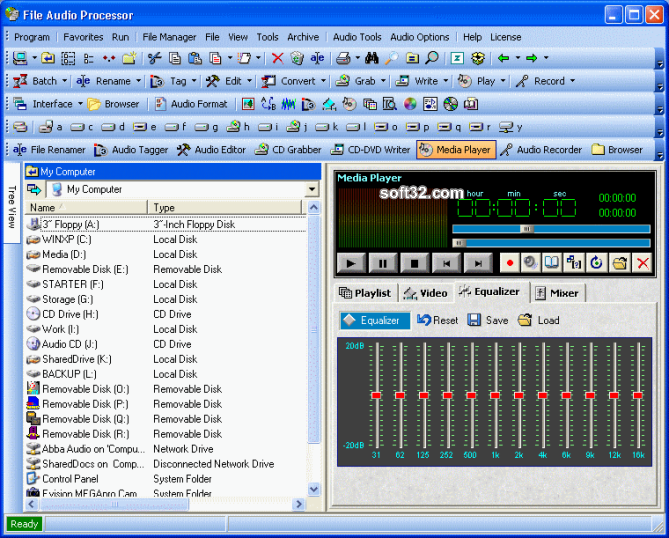Open the File Renamer module

(x=49, y=150)
